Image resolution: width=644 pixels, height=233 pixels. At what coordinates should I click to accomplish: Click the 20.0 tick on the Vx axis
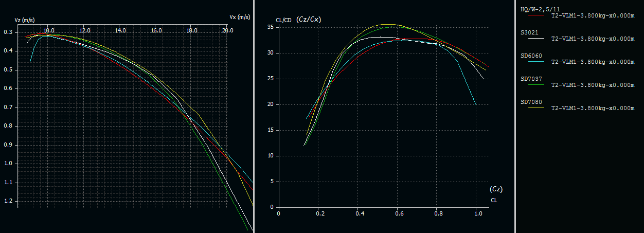pyautogui.click(x=227, y=30)
